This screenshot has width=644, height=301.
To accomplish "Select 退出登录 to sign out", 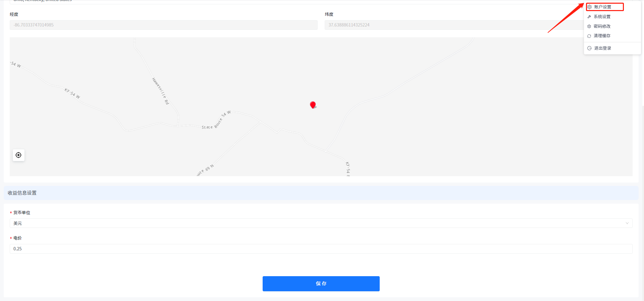I will tap(602, 48).
